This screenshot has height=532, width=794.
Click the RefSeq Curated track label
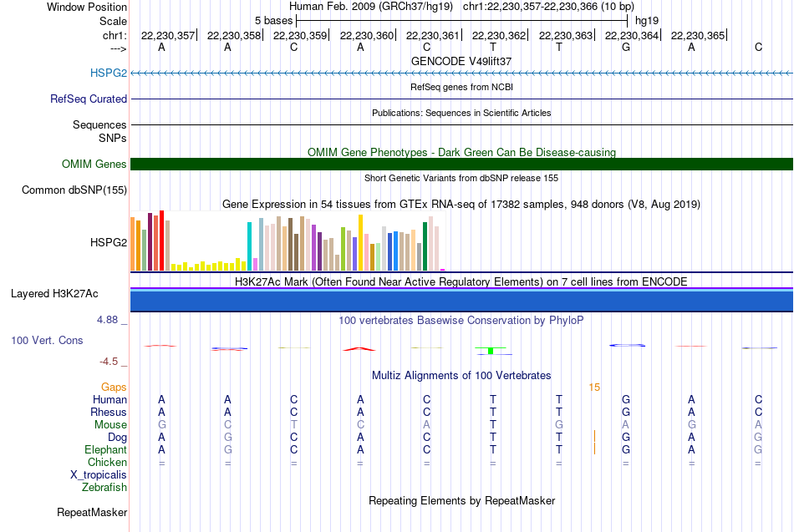88,99
